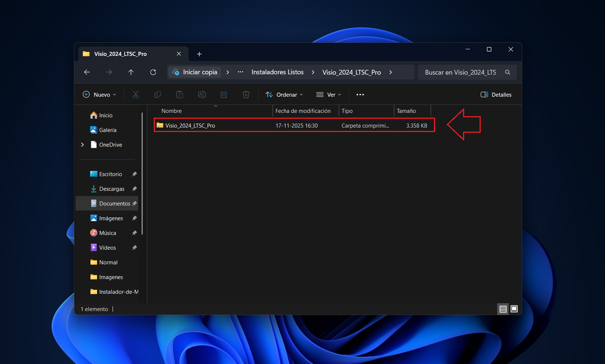Close the Visio_2024_LTSC_Pro tab
Viewport: 605px width, 364px height.
pyautogui.click(x=179, y=54)
